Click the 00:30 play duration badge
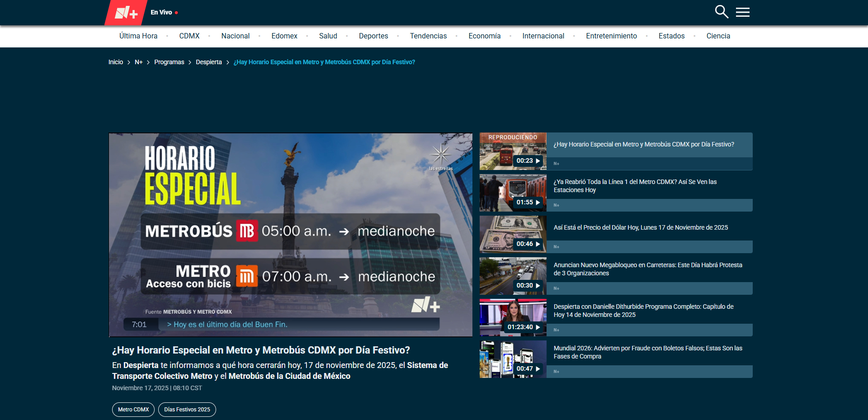The height and width of the screenshot is (420, 868). point(528,285)
